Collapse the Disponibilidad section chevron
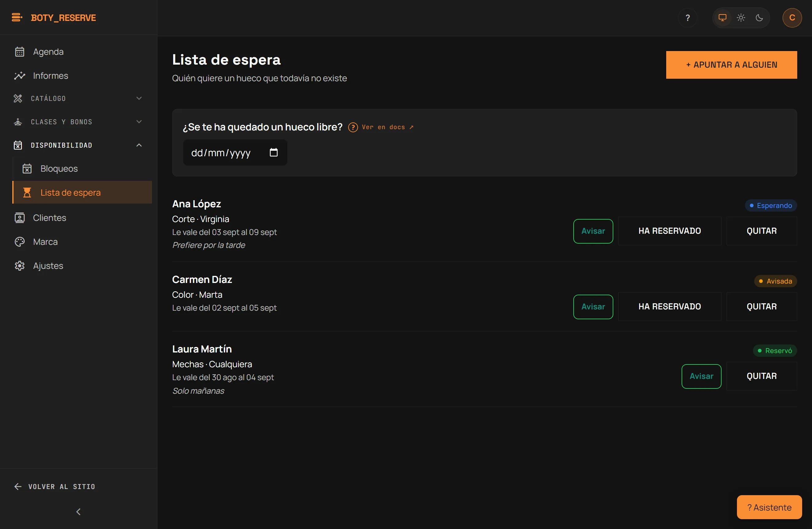The height and width of the screenshot is (529, 812). pos(139,145)
